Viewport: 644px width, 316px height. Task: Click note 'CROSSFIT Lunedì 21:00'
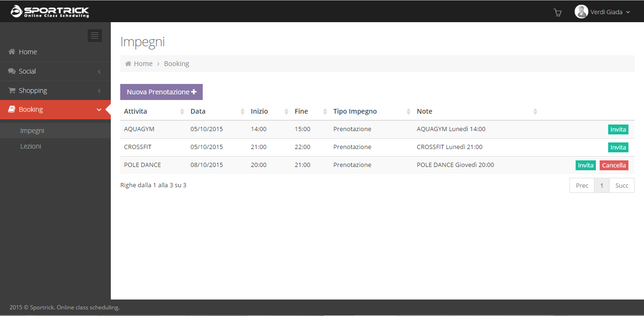(449, 147)
